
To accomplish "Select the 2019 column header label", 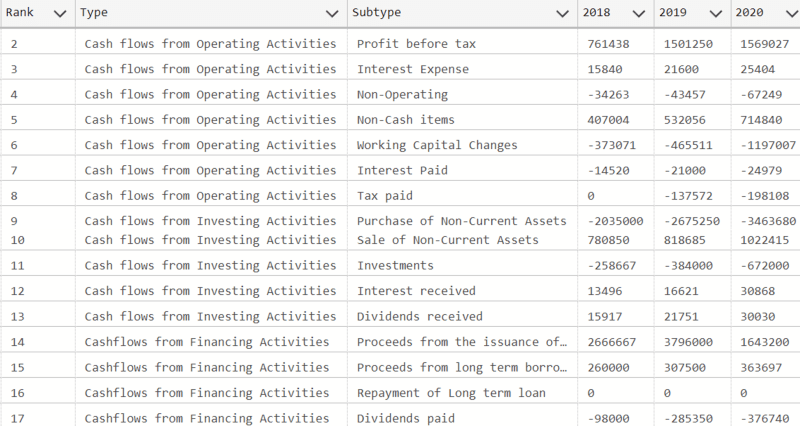I will (x=672, y=12).
